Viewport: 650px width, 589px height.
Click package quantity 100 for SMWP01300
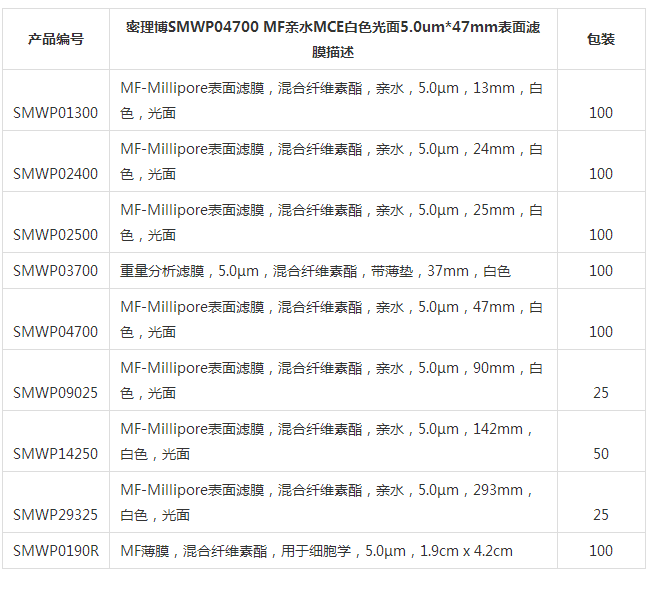(x=601, y=113)
